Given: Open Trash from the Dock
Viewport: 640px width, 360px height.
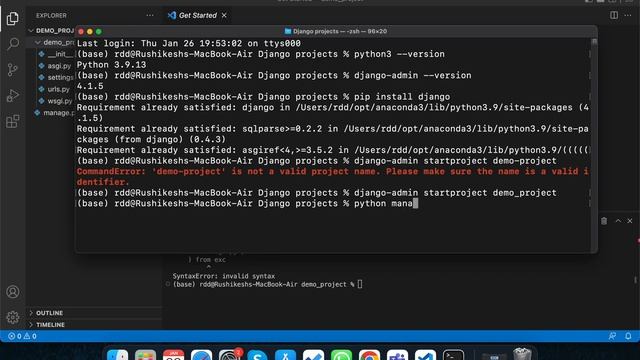Looking at the screenshot, I should (522, 354).
